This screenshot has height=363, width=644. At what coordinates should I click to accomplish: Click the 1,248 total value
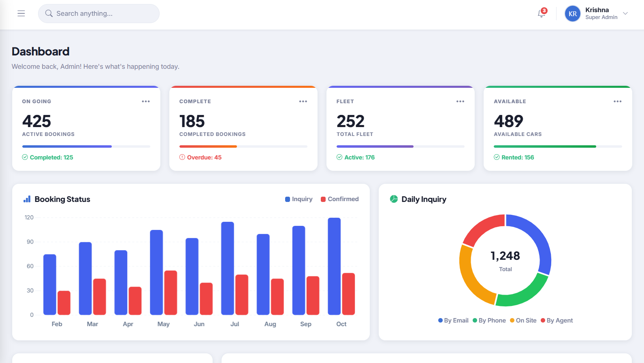point(505,256)
